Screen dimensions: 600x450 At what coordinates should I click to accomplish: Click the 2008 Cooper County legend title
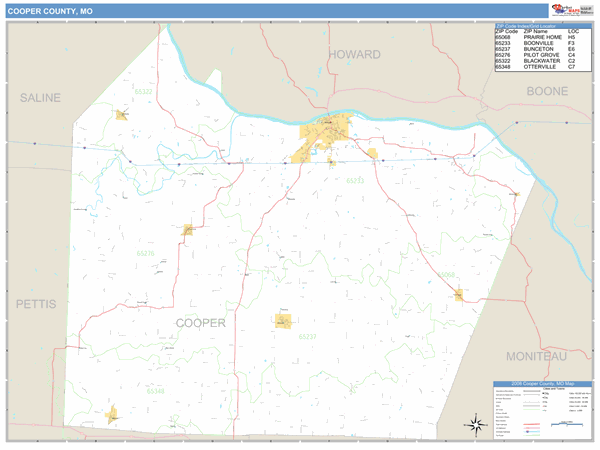(543, 383)
